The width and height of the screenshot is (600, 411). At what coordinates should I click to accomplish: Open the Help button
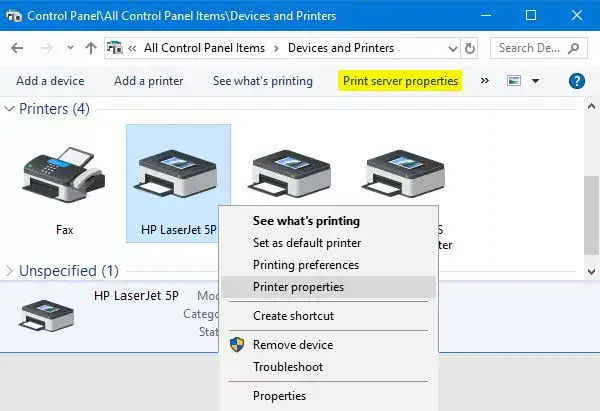(x=577, y=81)
